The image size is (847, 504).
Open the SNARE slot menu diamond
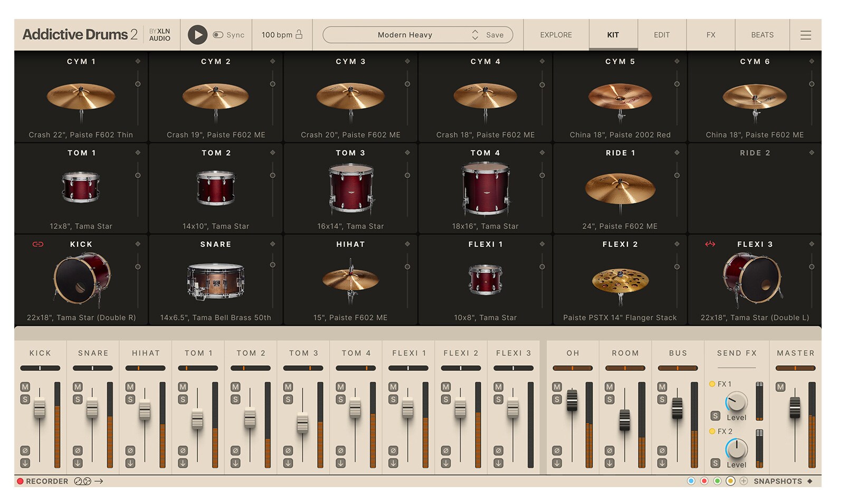273,244
